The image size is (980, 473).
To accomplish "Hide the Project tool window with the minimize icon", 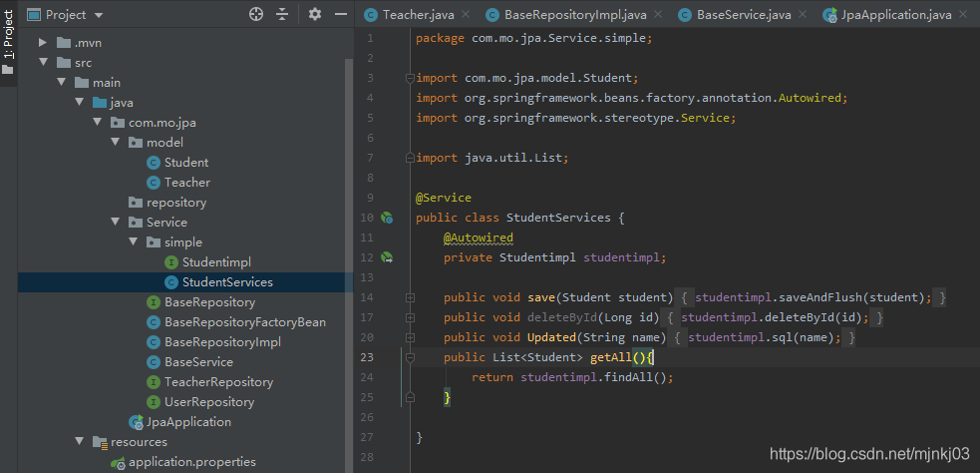I will coord(341,14).
